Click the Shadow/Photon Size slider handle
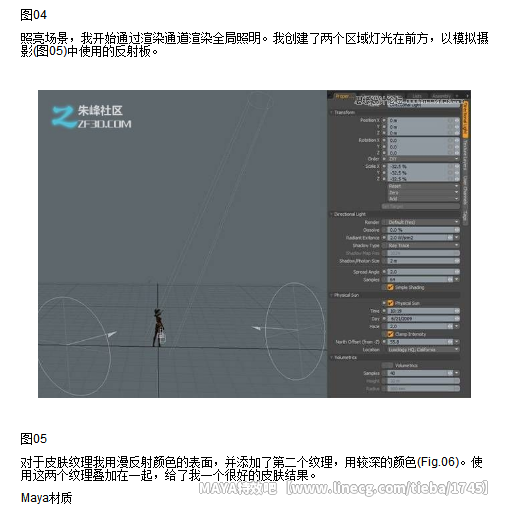Image resolution: width=530 pixels, height=507 pixels. pos(457,261)
